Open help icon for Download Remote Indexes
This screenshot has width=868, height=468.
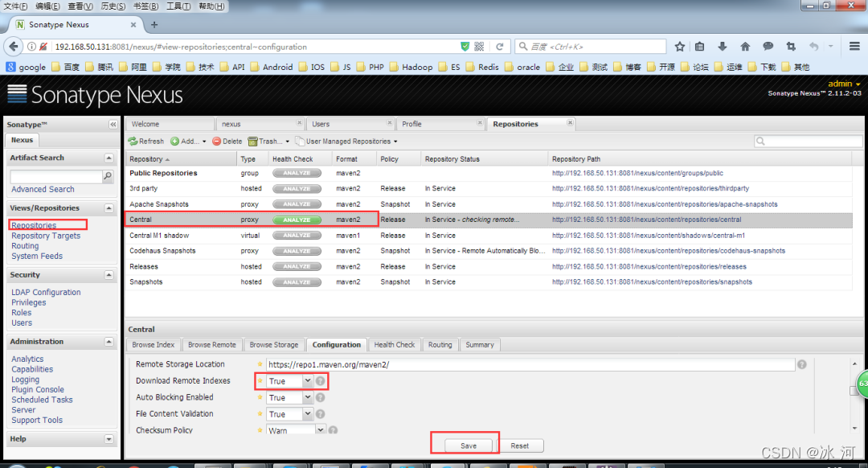320,381
